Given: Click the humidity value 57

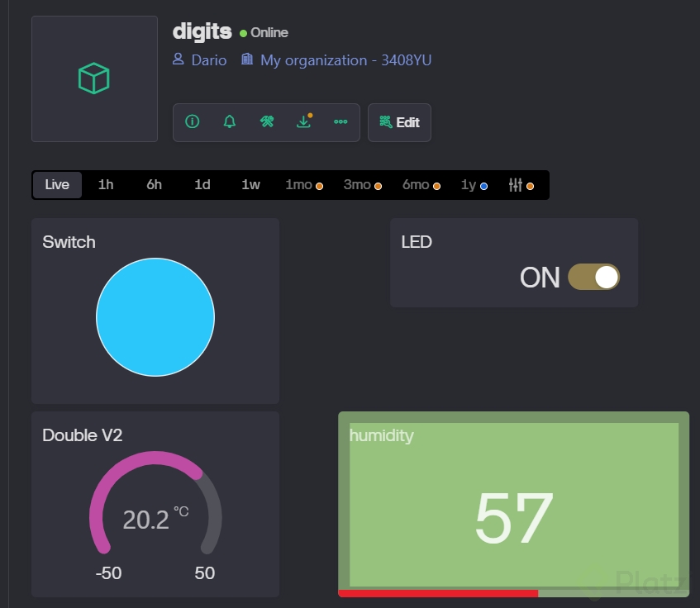Looking at the screenshot, I should point(514,518).
